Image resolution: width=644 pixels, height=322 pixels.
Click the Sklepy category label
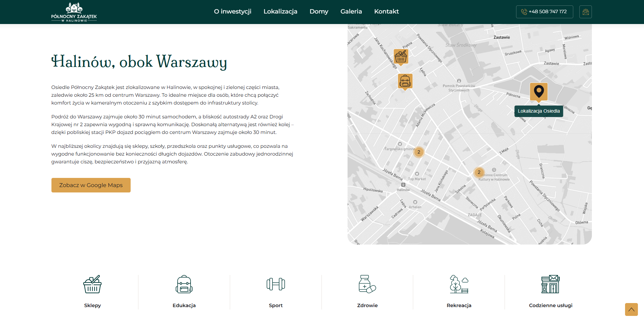pyautogui.click(x=92, y=305)
